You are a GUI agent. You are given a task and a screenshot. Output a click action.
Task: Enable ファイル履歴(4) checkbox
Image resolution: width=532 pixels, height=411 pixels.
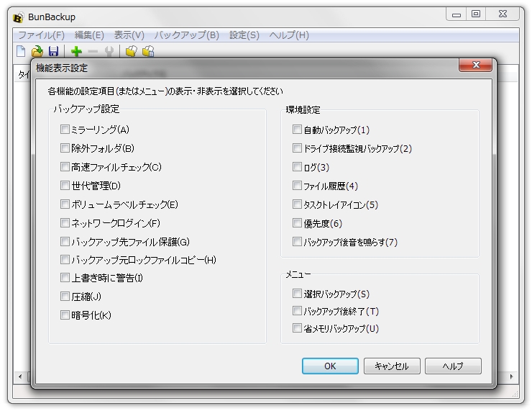(297, 185)
